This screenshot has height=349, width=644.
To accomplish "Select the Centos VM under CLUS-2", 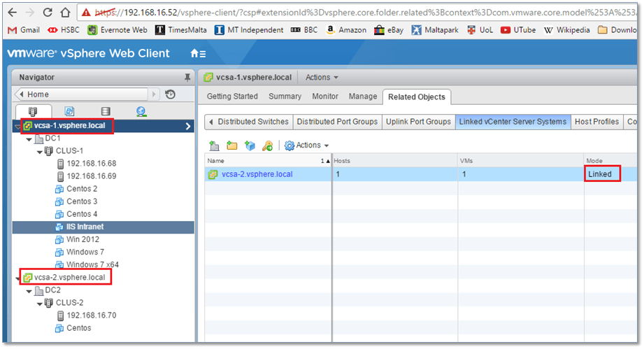I will coord(78,328).
